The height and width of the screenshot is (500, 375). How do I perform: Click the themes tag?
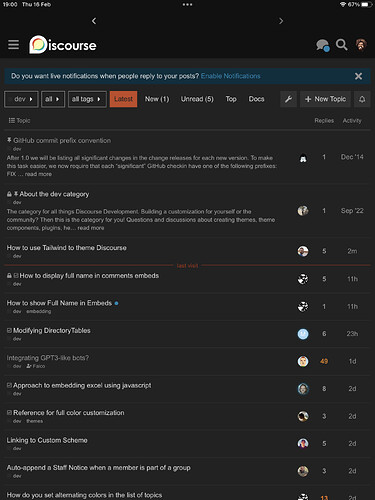[35, 421]
